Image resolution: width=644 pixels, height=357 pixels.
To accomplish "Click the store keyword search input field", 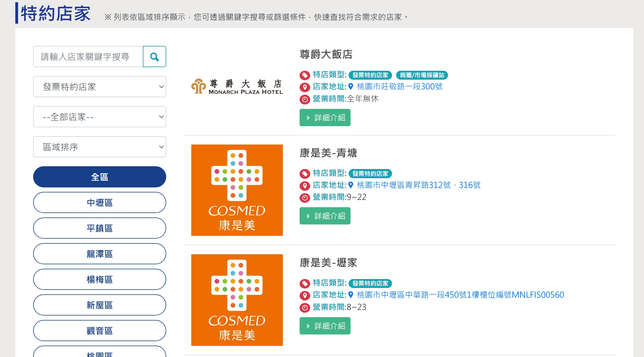I will [x=88, y=57].
